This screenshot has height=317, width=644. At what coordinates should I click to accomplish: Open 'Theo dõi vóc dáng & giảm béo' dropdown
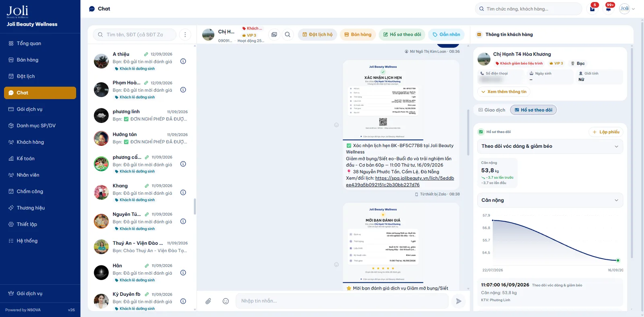[550, 146]
